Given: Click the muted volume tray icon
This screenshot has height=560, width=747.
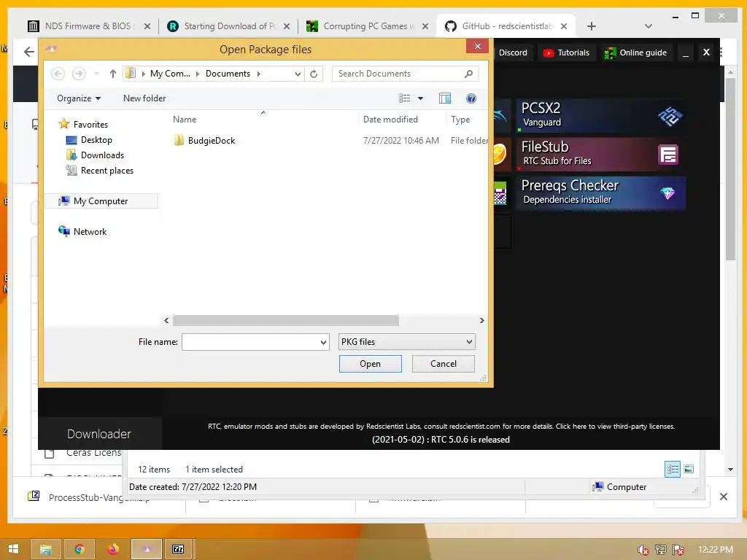Looking at the screenshot, I should click(643, 550).
